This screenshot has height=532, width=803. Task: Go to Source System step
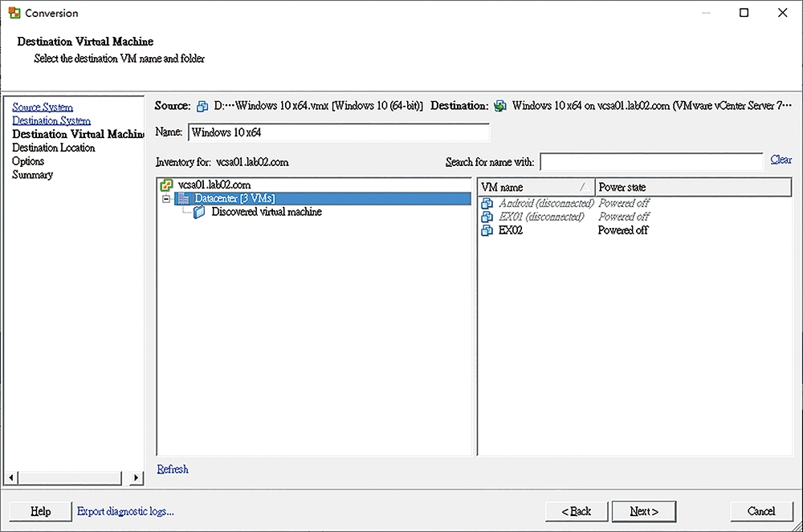click(43, 107)
